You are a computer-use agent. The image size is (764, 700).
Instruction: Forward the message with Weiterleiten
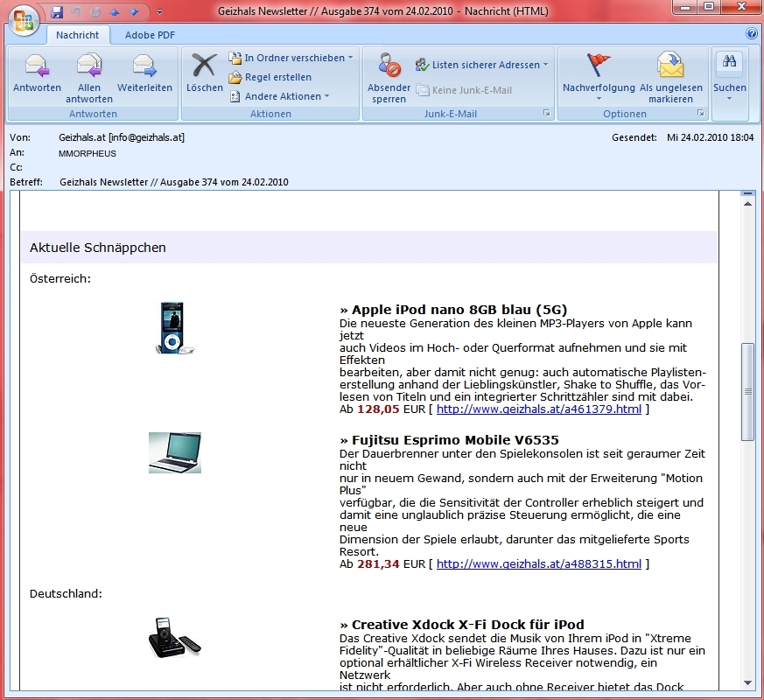[144, 73]
